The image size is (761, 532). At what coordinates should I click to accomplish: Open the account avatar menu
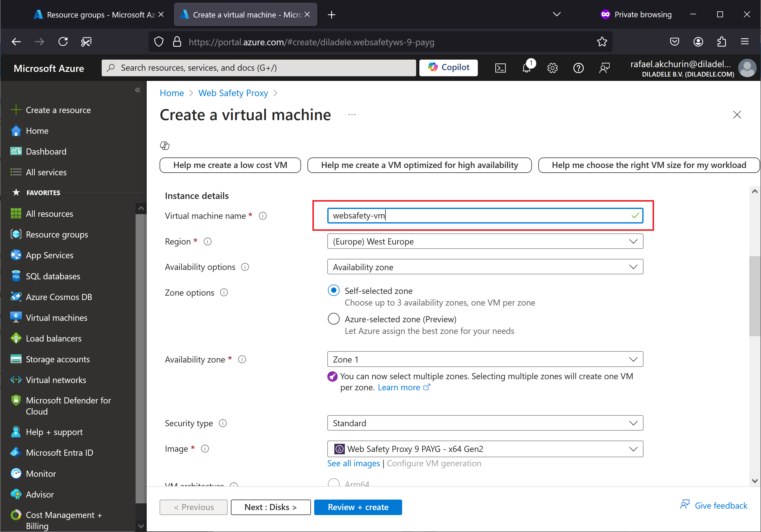(x=748, y=68)
